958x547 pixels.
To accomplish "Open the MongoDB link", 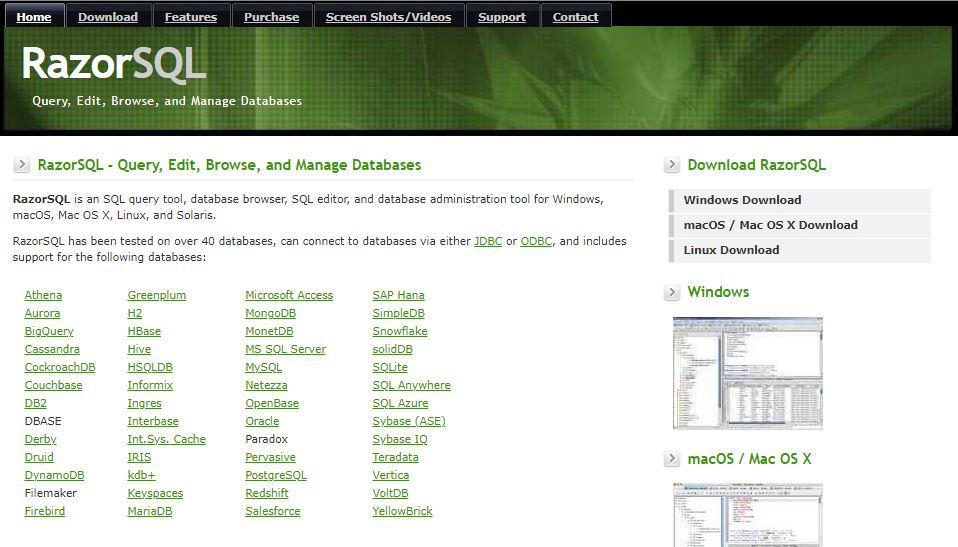I will [x=271, y=313].
